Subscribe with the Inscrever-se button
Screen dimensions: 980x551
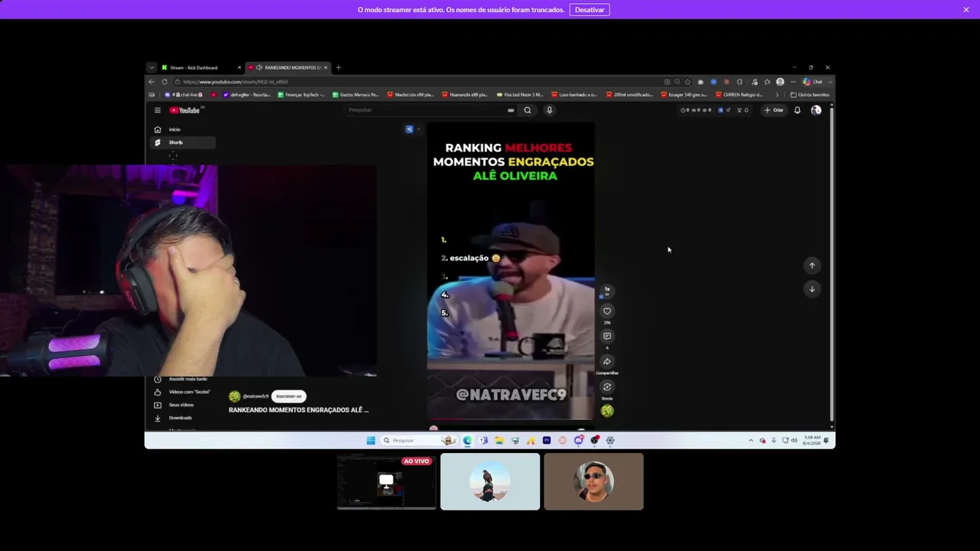click(x=289, y=396)
